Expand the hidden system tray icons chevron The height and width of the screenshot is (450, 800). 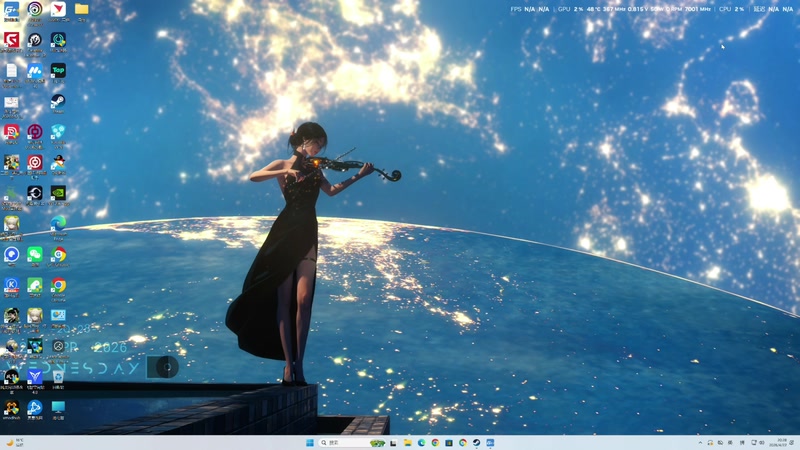tap(700, 443)
